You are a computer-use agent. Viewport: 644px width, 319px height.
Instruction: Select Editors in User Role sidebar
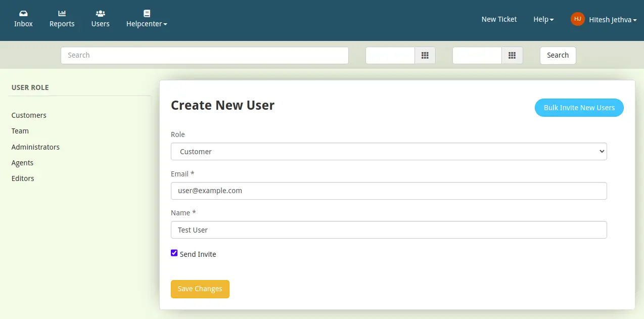[x=23, y=178]
